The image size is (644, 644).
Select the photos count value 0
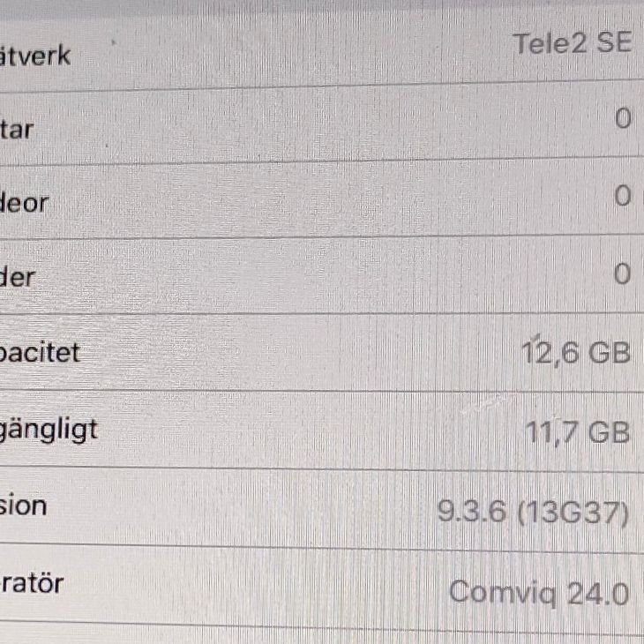point(622,274)
